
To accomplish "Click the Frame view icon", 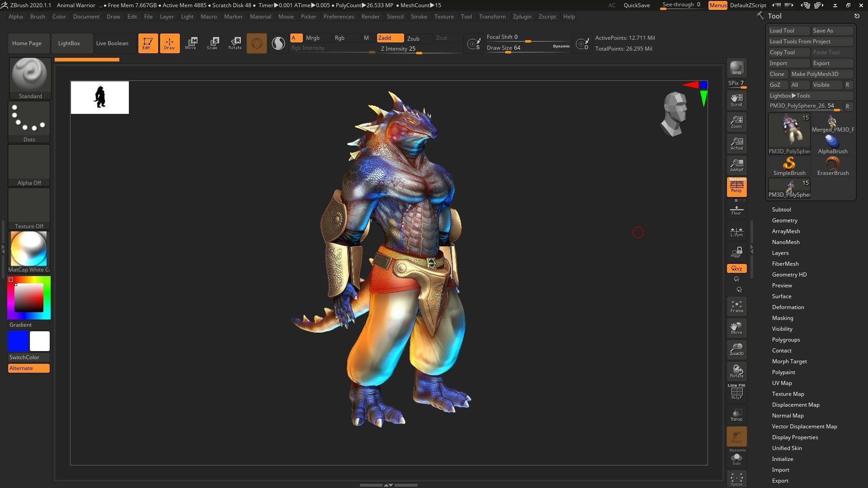I will coord(736,306).
